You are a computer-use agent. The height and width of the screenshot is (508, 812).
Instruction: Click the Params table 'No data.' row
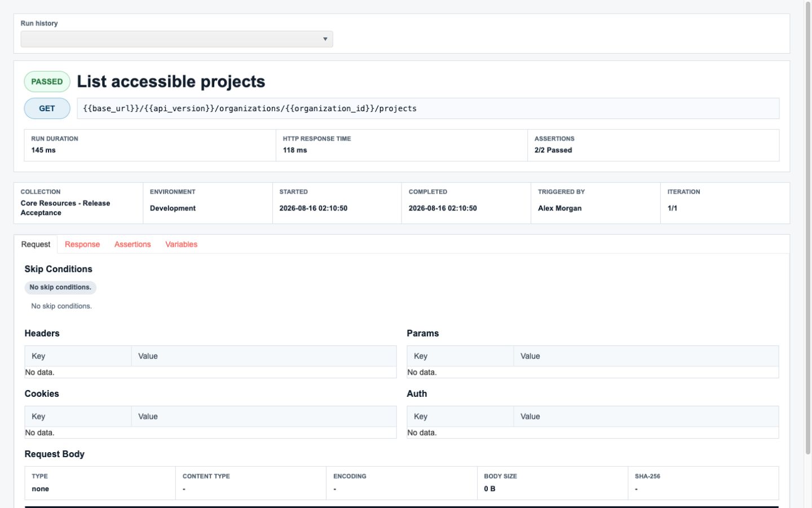(593, 373)
